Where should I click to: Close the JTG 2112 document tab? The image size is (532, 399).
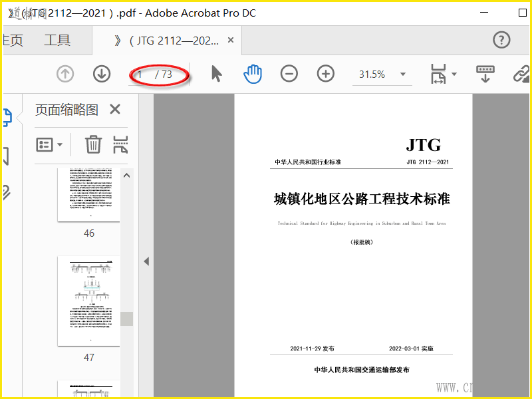click(231, 40)
